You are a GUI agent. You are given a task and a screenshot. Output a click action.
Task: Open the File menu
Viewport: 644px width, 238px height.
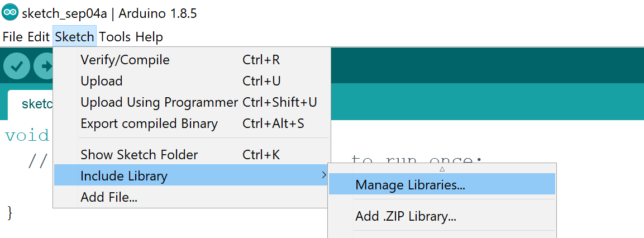[13, 37]
